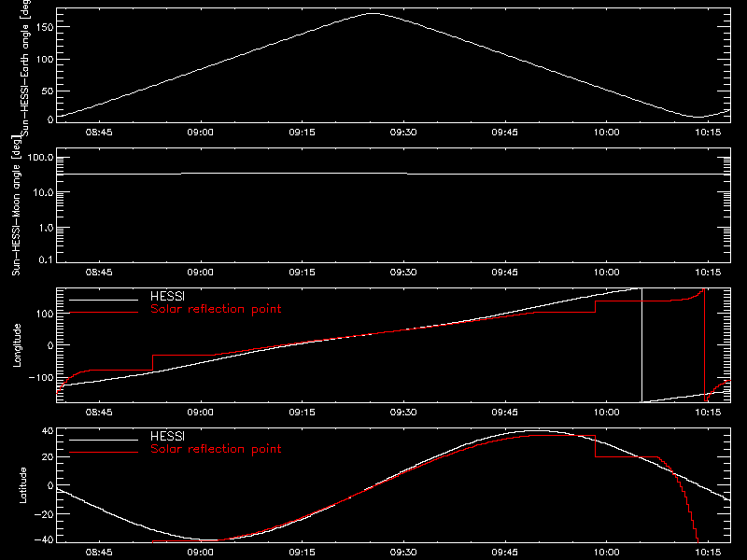Screen dimensions: 747x560
Task: Click the Sun-HESSI-Earth angle [deg] axis title
Action: tap(25, 67)
